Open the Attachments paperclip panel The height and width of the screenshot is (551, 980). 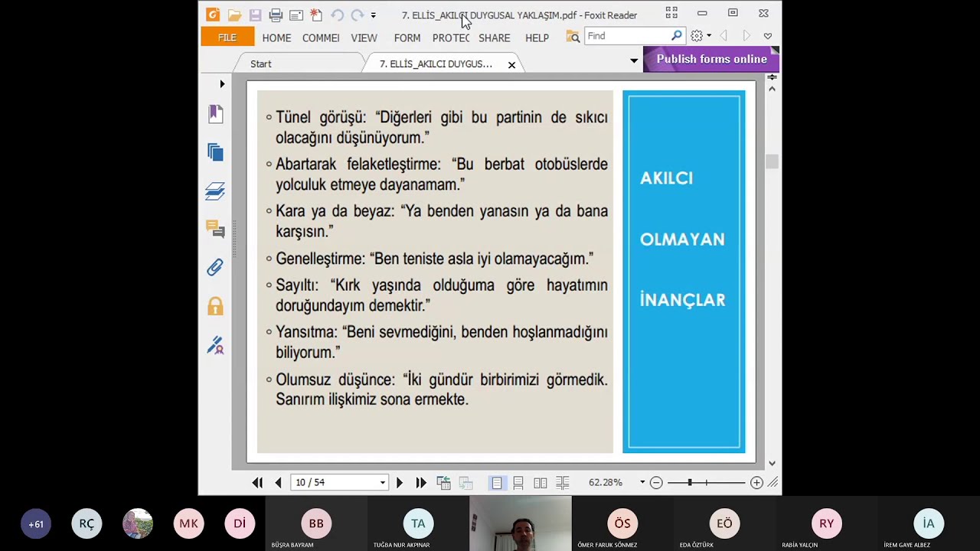(x=215, y=267)
